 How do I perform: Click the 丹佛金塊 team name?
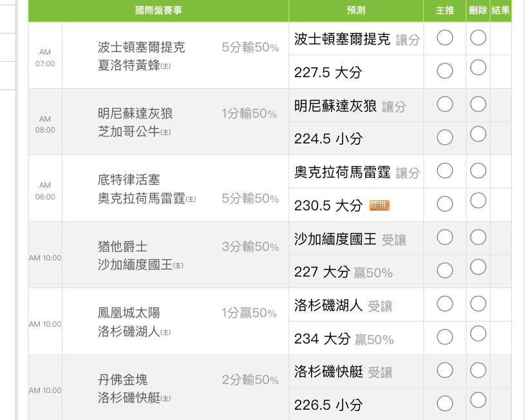pos(122,380)
